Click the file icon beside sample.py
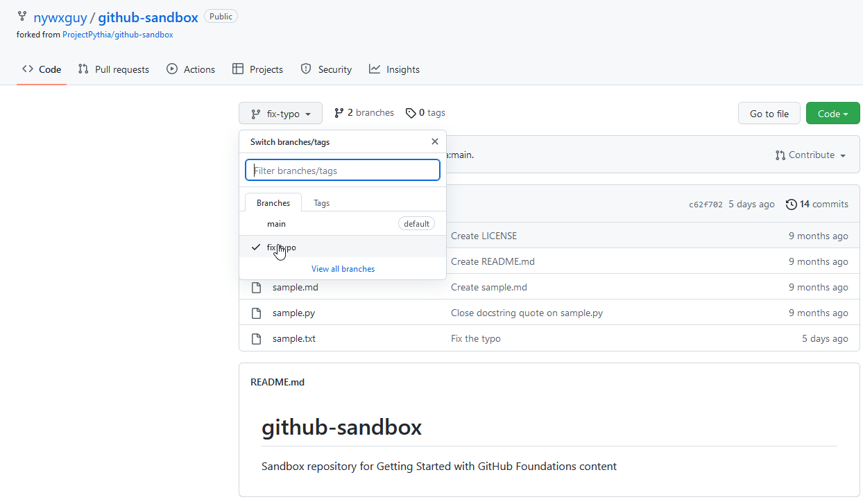This screenshot has width=863, height=504. 256,313
